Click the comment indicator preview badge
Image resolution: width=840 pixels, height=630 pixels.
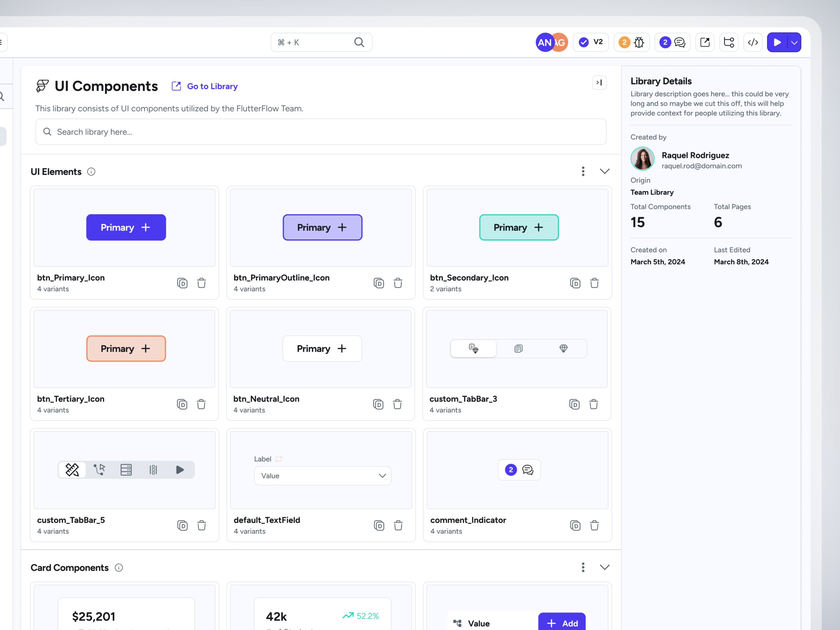coord(519,470)
